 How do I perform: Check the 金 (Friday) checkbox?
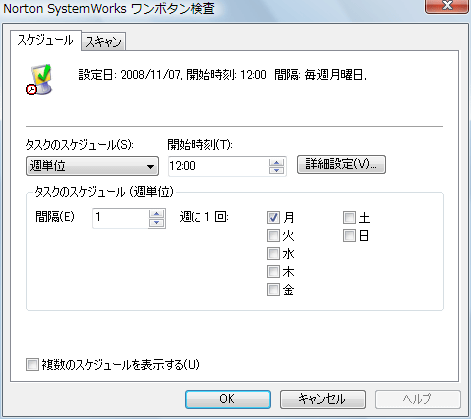[273, 290]
